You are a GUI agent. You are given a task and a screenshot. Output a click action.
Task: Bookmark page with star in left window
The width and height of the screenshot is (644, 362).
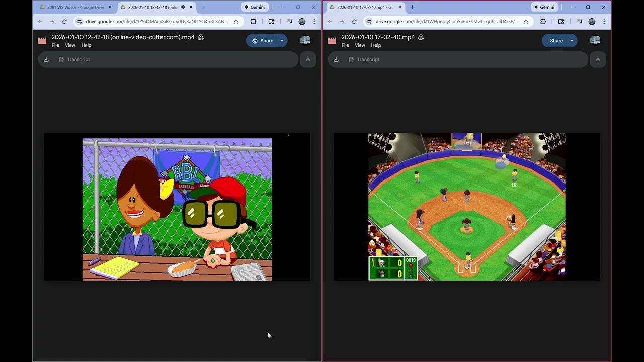tap(236, 22)
